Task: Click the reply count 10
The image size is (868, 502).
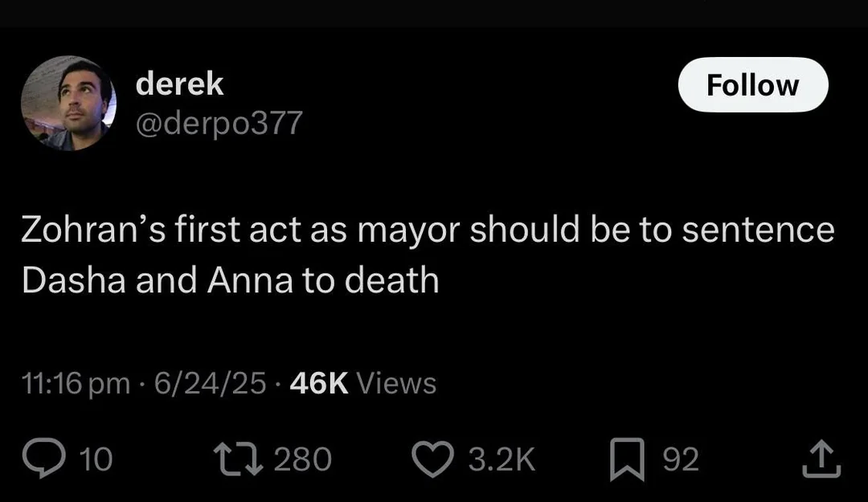Action: [x=96, y=459]
